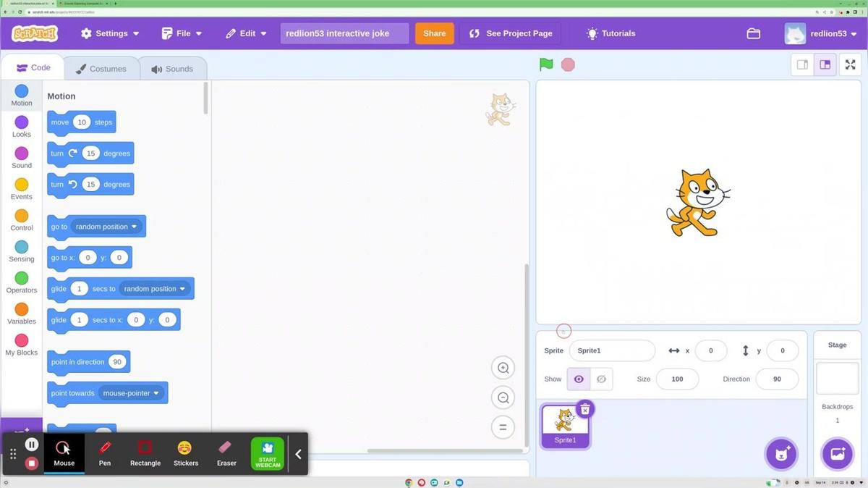Click the point in direction 90 block
Screen dimensions: 868x488
(88, 363)
